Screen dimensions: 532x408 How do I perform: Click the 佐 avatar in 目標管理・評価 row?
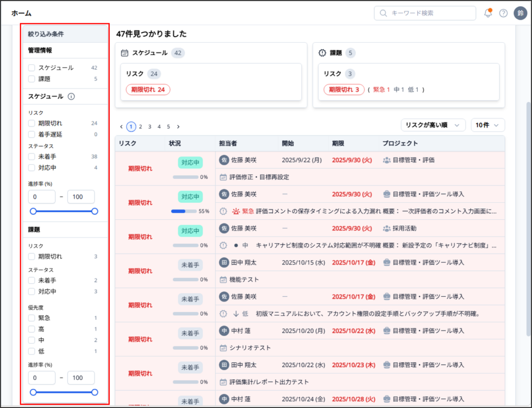pyautogui.click(x=224, y=160)
